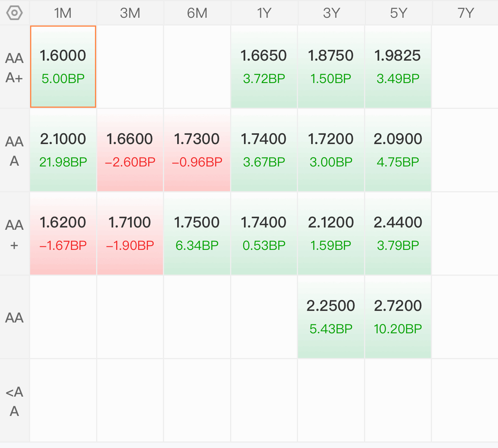The width and height of the screenshot is (498, 448).
Task: Click the cell showing 2.1000 and 21.98BP
Action: click(x=63, y=150)
